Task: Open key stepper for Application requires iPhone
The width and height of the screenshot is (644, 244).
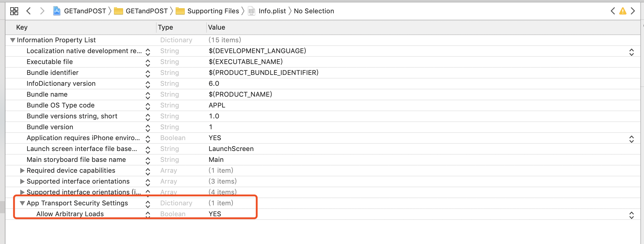Action: (x=148, y=139)
